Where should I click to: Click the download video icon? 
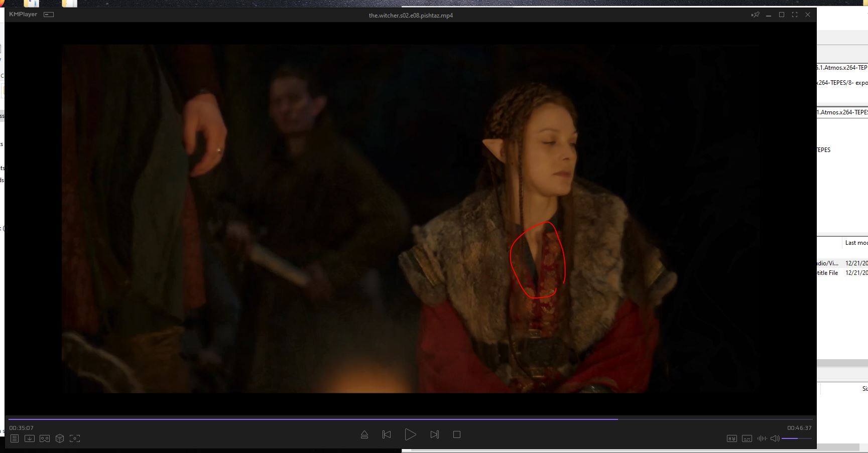30,438
